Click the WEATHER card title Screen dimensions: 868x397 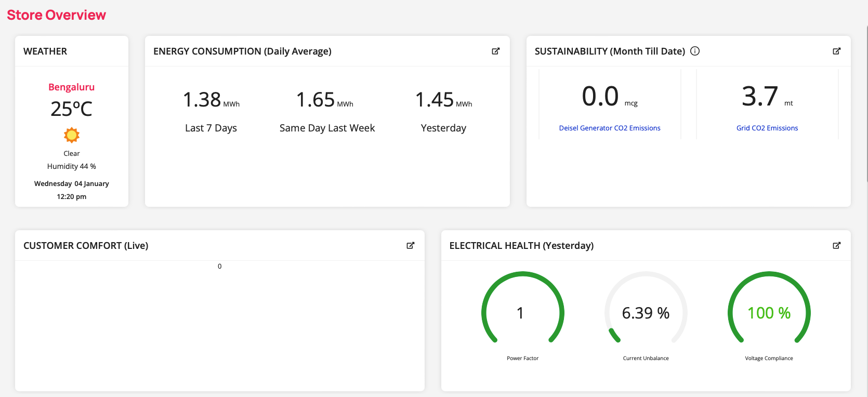(45, 51)
